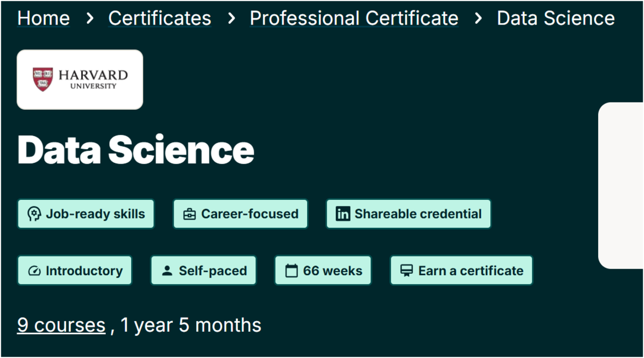Select the Data Science breadcrumb item
The width and height of the screenshot is (644, 358).
point(556,18)
